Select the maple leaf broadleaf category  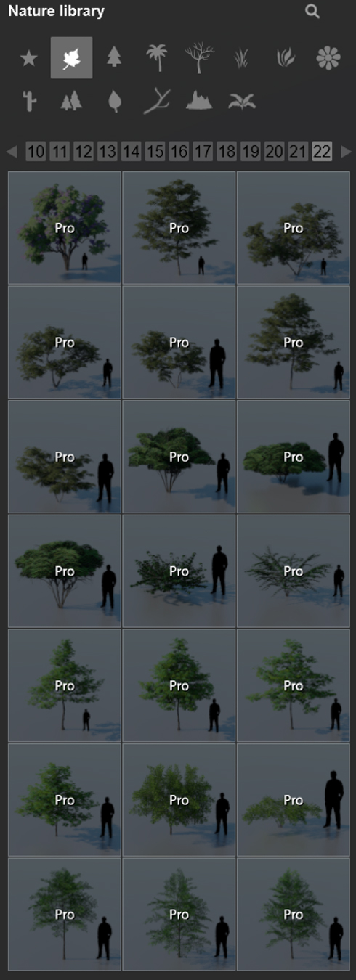[71, 57]
